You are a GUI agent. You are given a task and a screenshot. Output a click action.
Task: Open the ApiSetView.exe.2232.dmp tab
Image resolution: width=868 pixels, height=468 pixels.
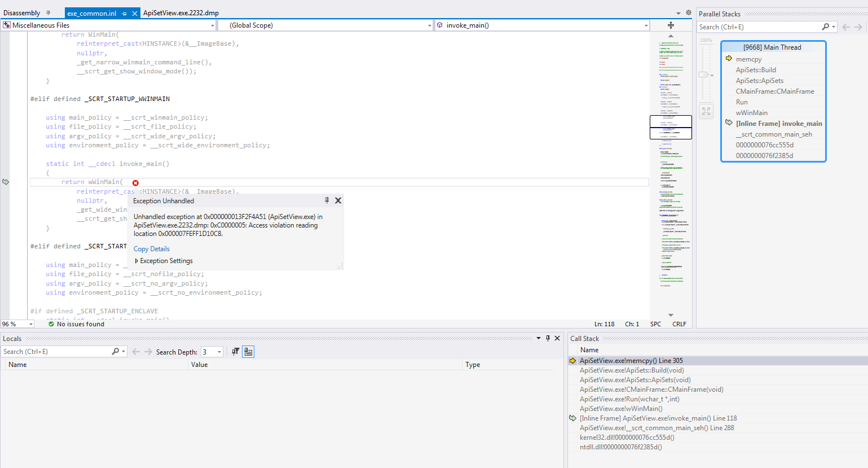181,13
